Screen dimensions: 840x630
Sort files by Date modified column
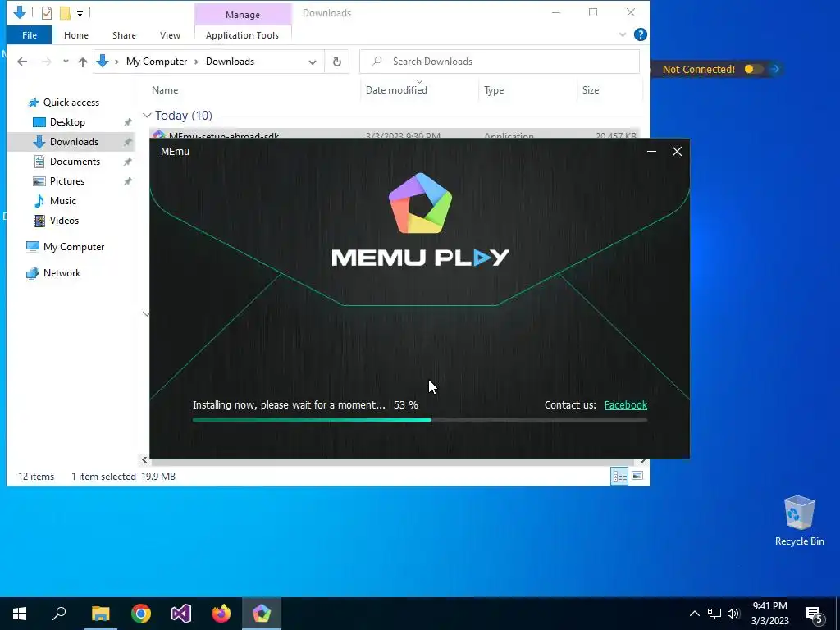point(396,90)
